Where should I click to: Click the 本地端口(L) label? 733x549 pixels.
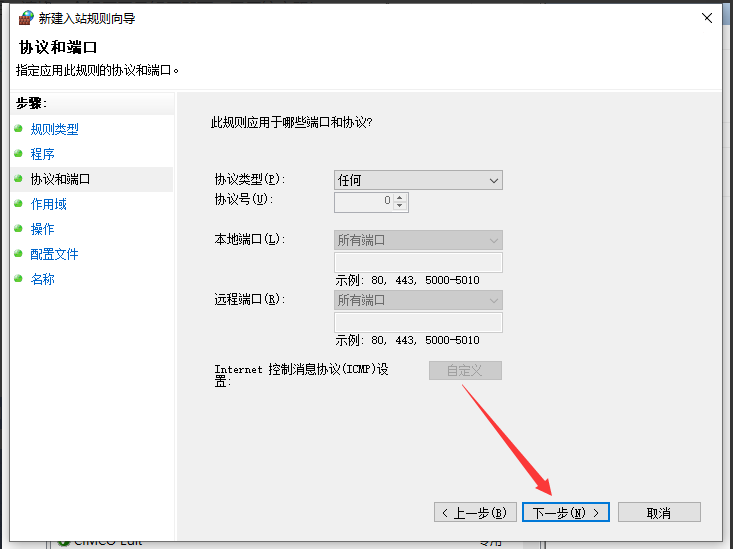click(249, 239)
